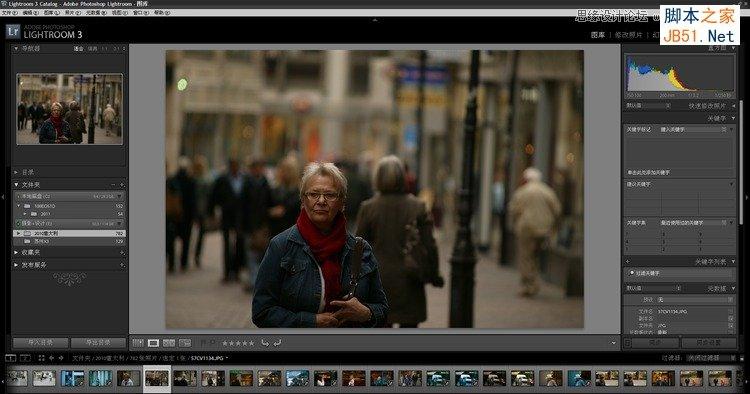Switch to 修改照片 module
Viewport: 750px width, 394px height.
[x=629, y=35]
